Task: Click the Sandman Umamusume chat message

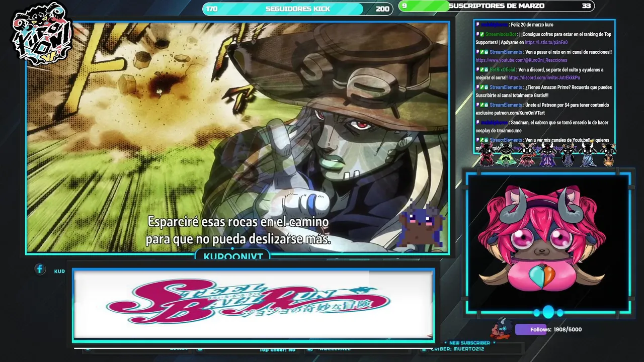Action: coord(542,126)
